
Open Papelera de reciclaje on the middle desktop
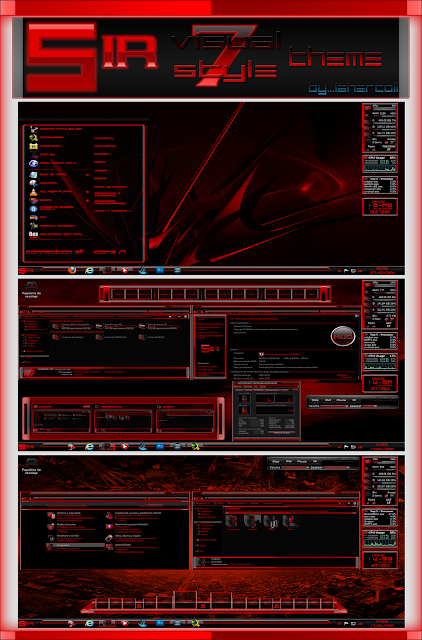click(31, 290)
